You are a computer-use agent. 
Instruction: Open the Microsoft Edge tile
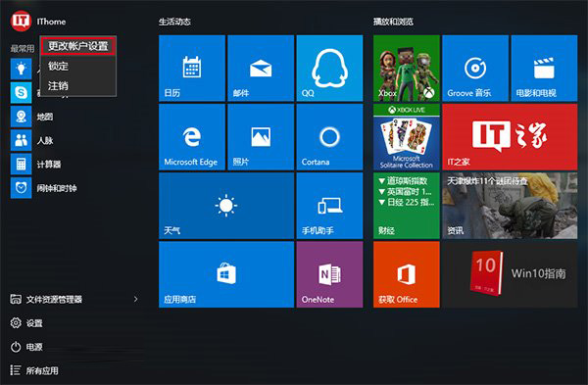192,137
